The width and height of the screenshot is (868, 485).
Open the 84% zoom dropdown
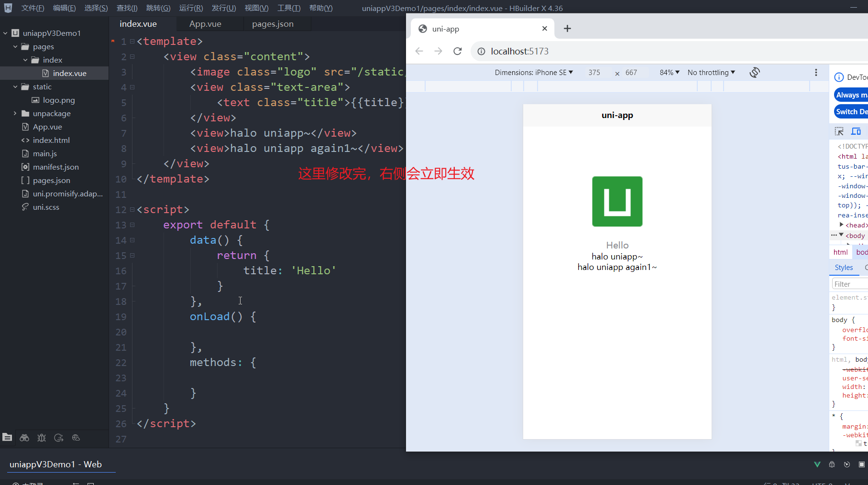point(670,73)
